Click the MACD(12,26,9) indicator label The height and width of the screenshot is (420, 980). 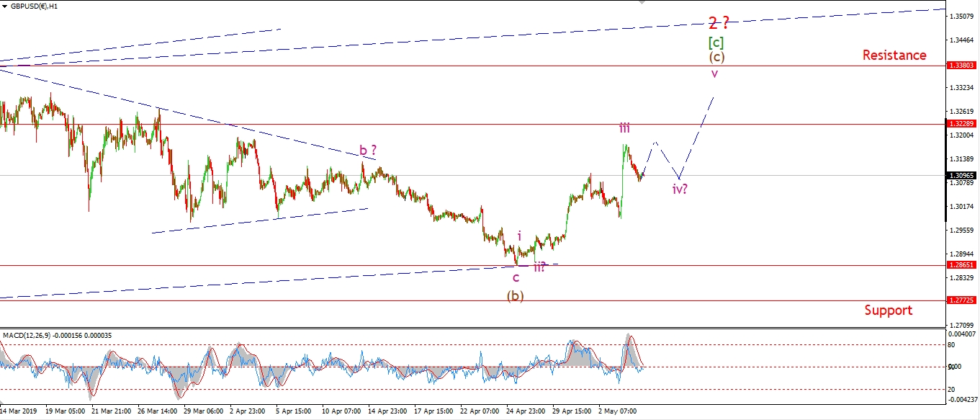tap(48, 336)
